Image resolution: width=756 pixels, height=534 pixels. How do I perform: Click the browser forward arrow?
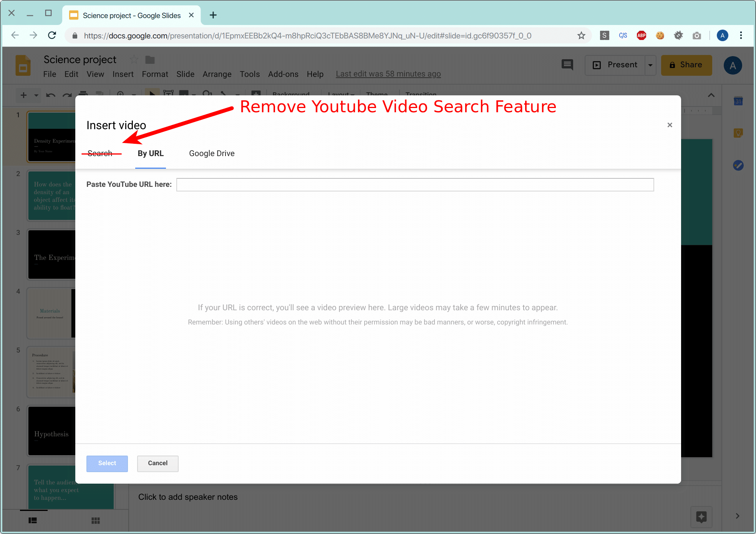(33, 35)
